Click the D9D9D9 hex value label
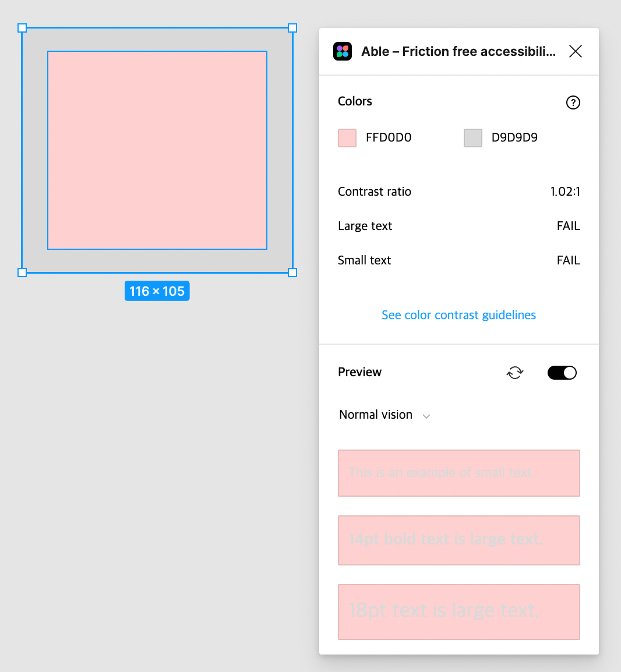The image size is (621, 672). 514,137
